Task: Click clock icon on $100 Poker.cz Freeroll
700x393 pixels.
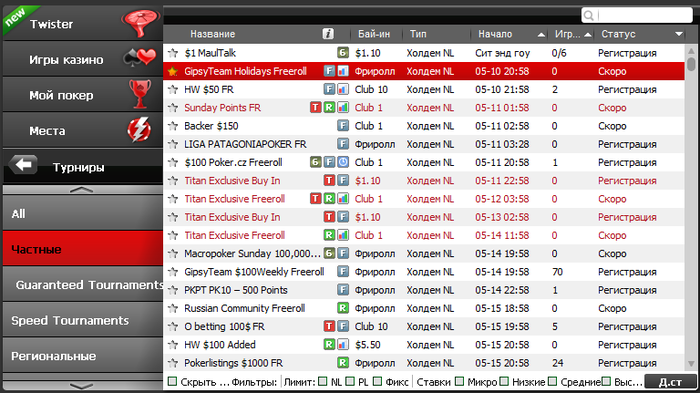Action: (x=343, y=162)
